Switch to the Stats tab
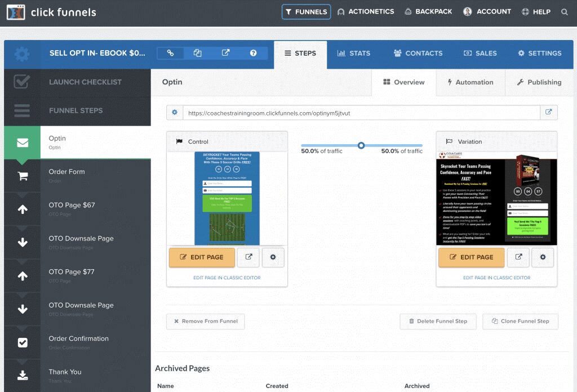 point(354,54)
